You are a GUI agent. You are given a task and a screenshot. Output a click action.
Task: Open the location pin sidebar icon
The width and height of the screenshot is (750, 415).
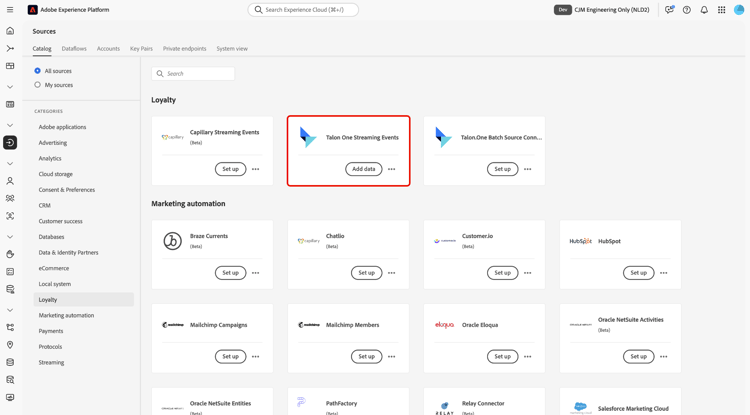point(10,345)
